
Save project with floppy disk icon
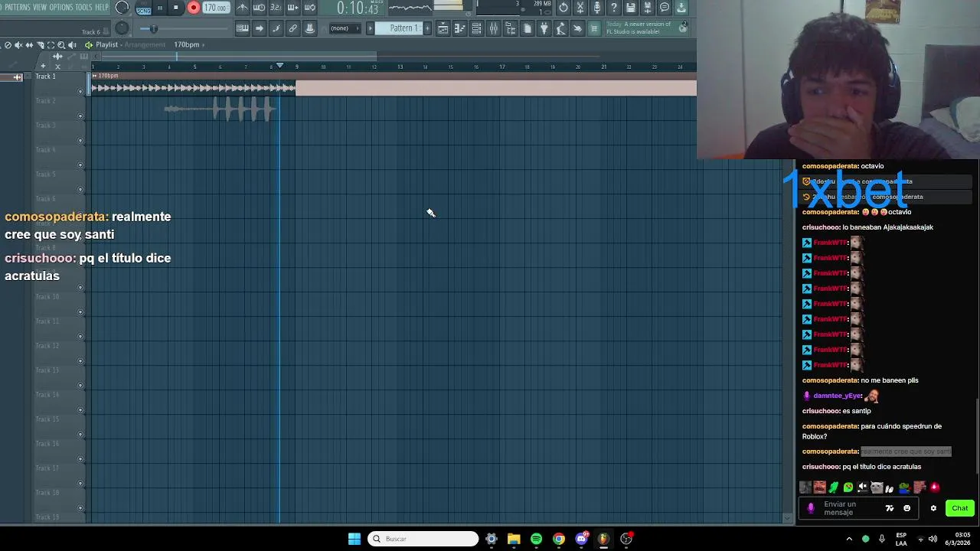pos(631,8)
